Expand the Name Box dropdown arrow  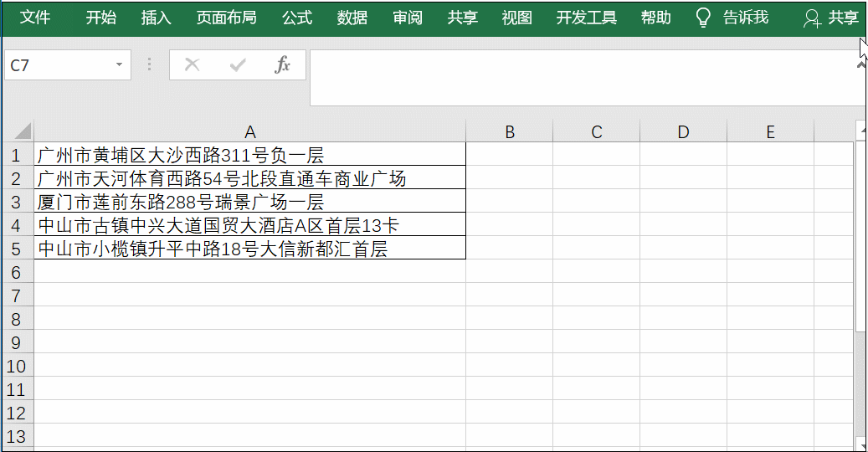click(x=119, y=65)
